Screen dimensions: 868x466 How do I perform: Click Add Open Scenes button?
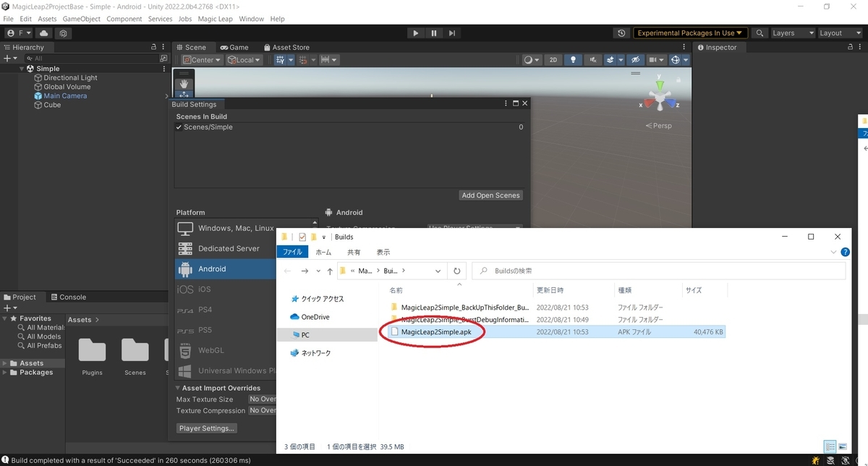pos(491,195)
